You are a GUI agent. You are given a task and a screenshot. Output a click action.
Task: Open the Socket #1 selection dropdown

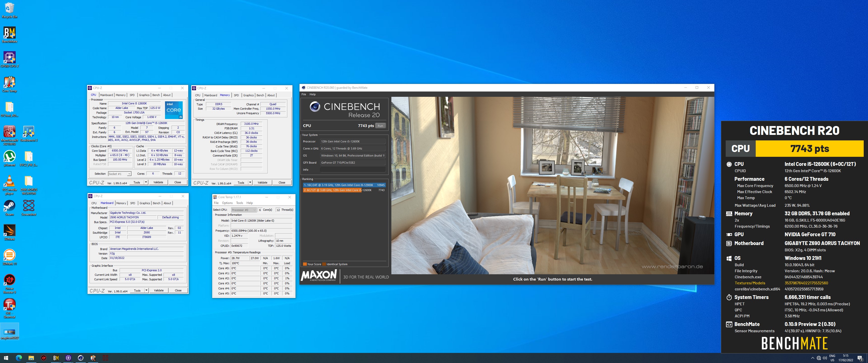(120, 174)
